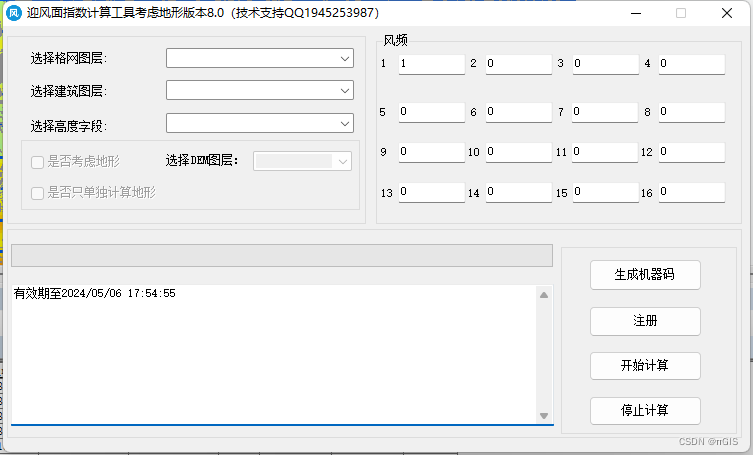Click the 生成机器码 button

(645, 275)
